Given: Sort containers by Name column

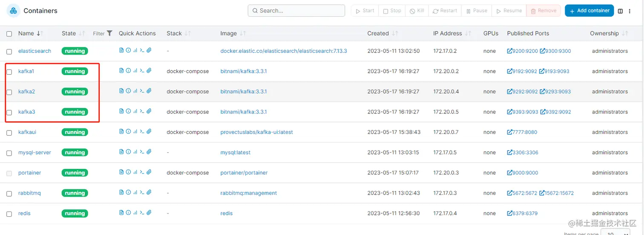Looking at the screenshot, I should coord(30,33).
